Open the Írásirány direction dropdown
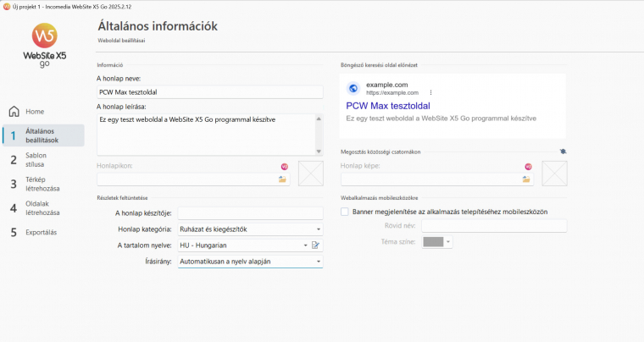The width and height of the screenshot is (644, 342). 250,262
